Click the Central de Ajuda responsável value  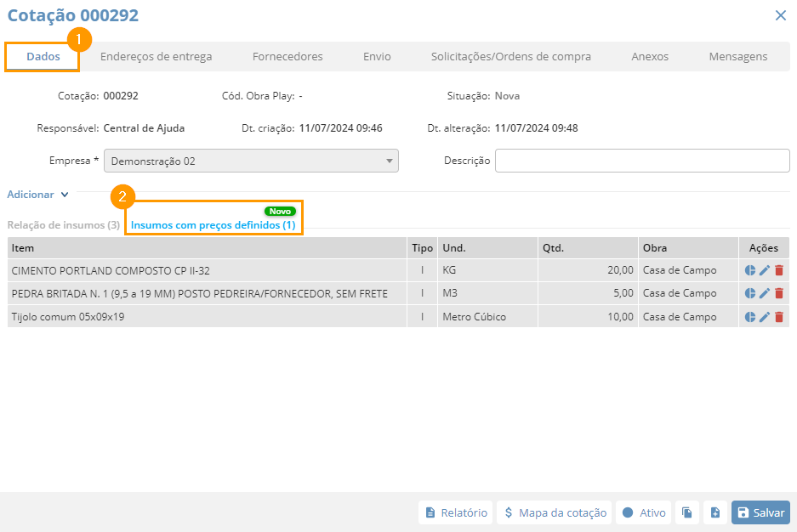click(x=144, y=128)
